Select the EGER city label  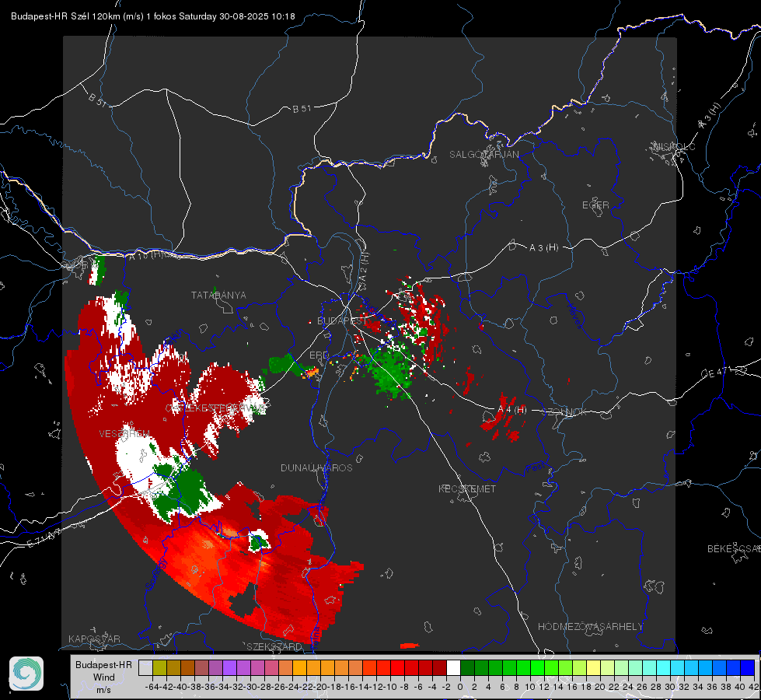tap(595, 205)
